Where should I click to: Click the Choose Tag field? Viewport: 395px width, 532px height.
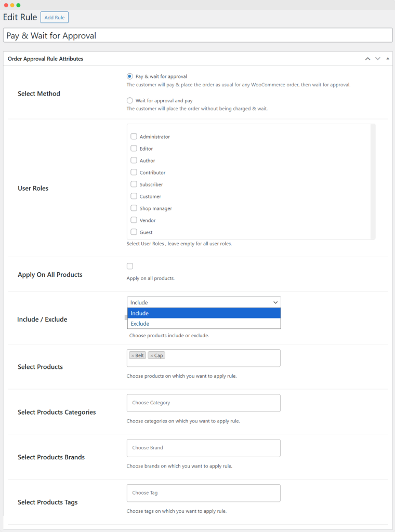click(x=203, y=493)
